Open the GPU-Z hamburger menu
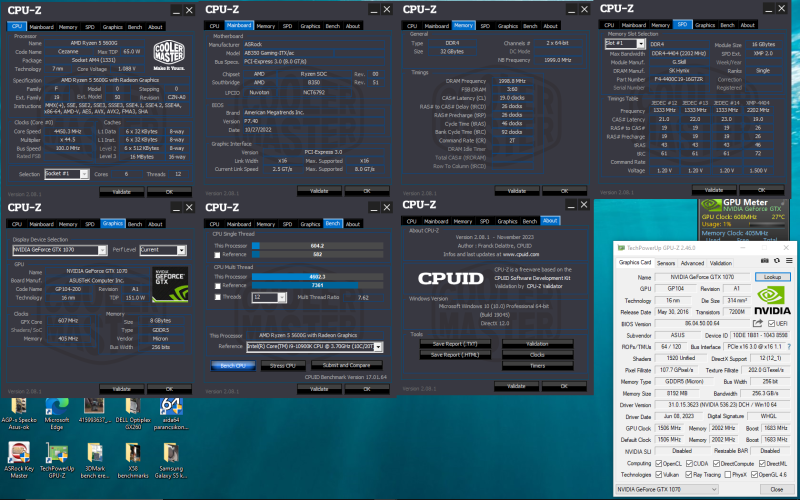Image resolution: width=800 pixels, height=500 pixels. point(789,261)
